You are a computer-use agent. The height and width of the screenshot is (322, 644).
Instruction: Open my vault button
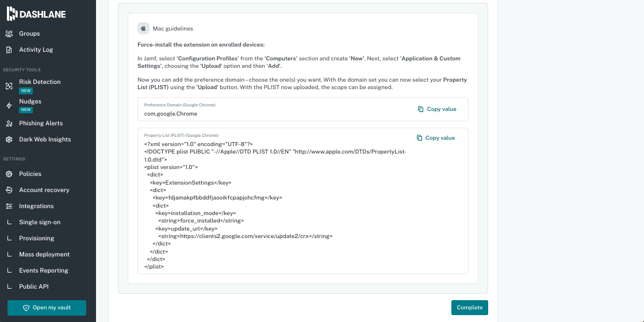[x=47, y=308]
